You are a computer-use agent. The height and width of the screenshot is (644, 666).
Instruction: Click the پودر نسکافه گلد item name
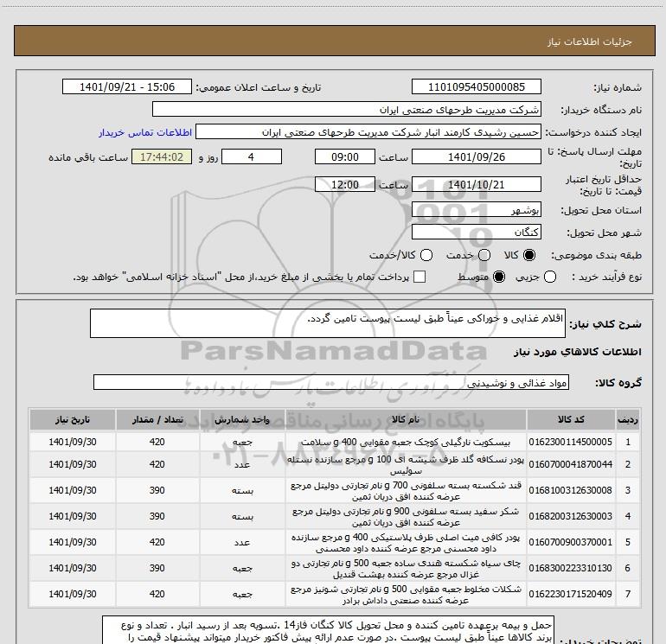click(406, 465)
